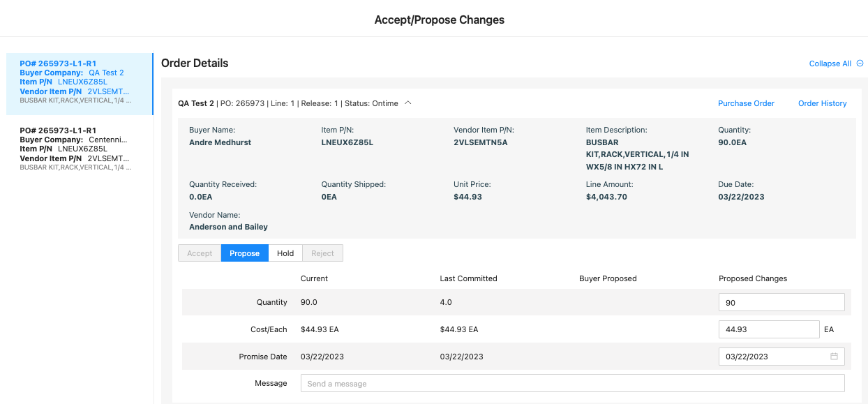This screenshot has width=868, height=404.
Task: Click the vendor item P/N 2VLSEMTN5A value
Action: [x=481, y=142]
